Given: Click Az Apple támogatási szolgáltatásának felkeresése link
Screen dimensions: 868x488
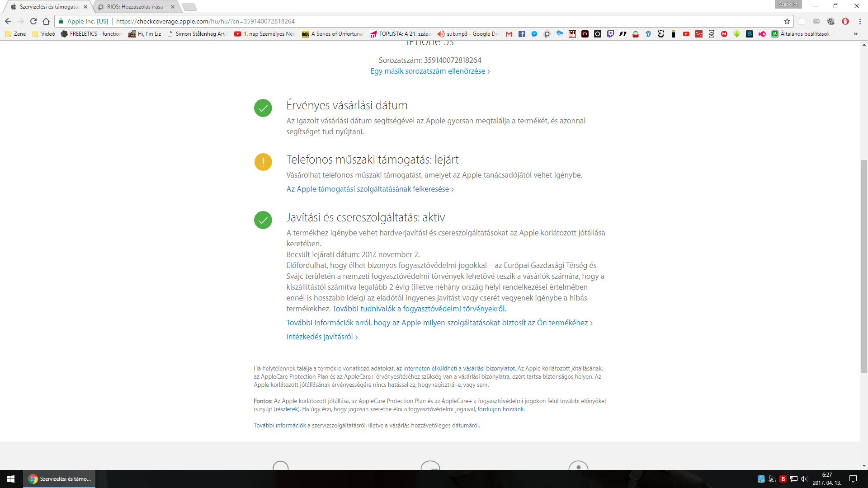Looking at the screenshot, I should click(x=370, y=189).
